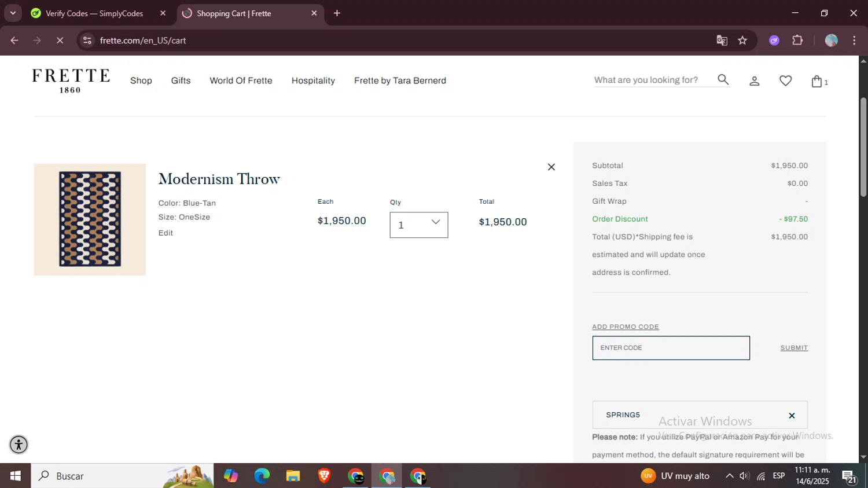Close the Verify Codes SimplyCodes tab
Image resolution: width=868 pixels, height=488 pixels.
tap(163, 13)
